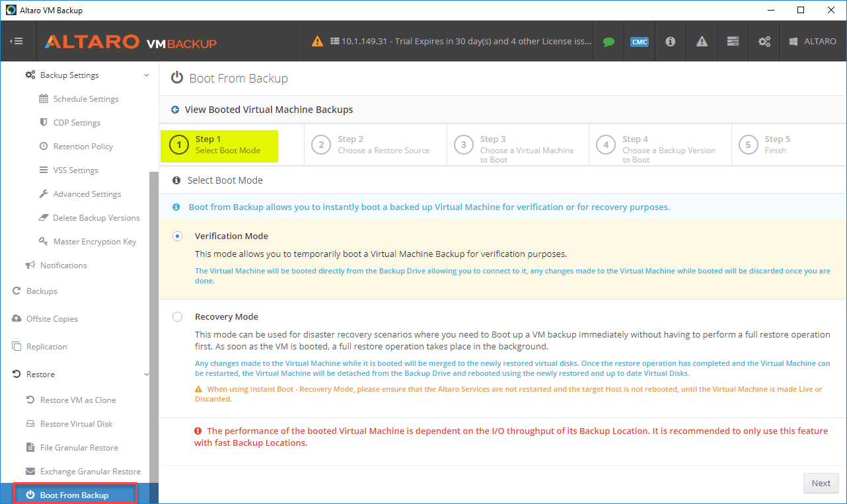
Task: Open the Offsite Copies section
Action: [x=52, y=319]
